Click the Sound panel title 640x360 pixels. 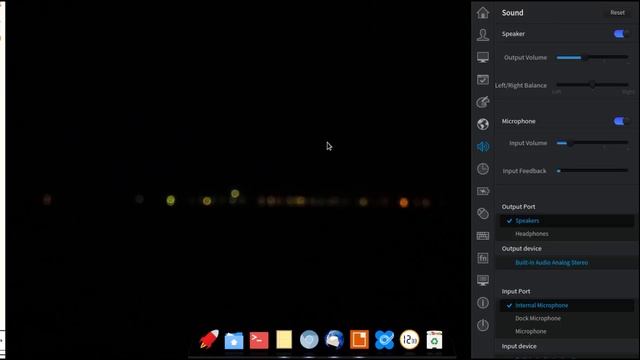(x=512, y=13)
